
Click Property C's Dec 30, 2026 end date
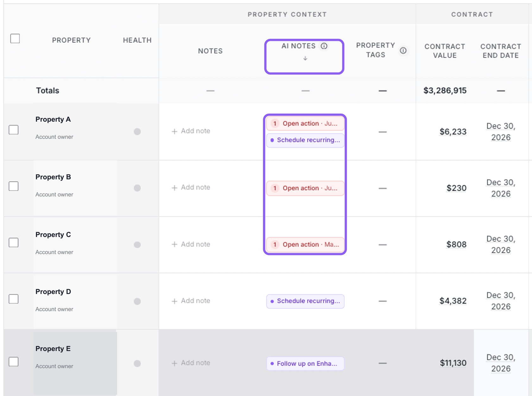pos(501,245)
